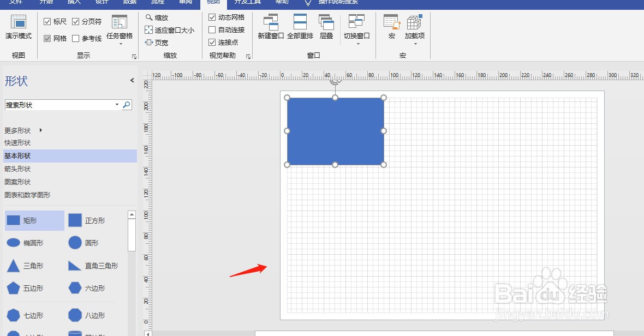Open the 基本形状 basic shapes stencil
644x336 pixels.
[x=70, y=156]
